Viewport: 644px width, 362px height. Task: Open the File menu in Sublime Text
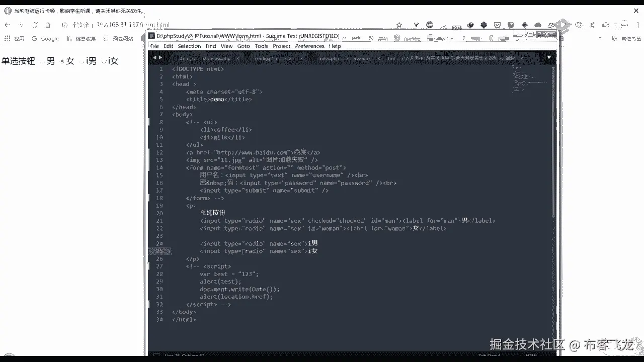[154, 46]
